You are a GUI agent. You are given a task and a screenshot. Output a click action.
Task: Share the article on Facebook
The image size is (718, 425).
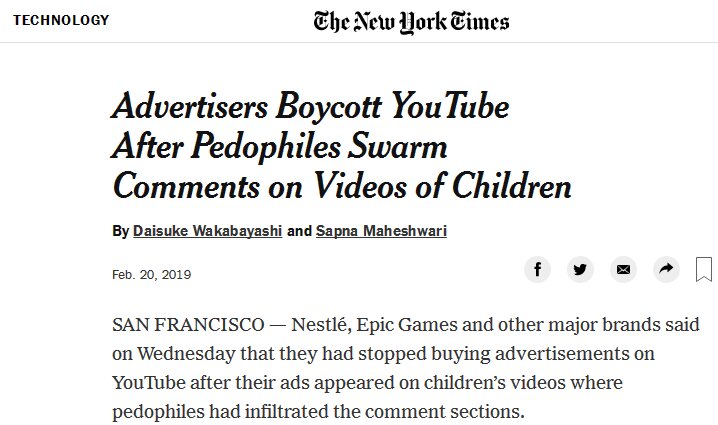tap(537, 269)
